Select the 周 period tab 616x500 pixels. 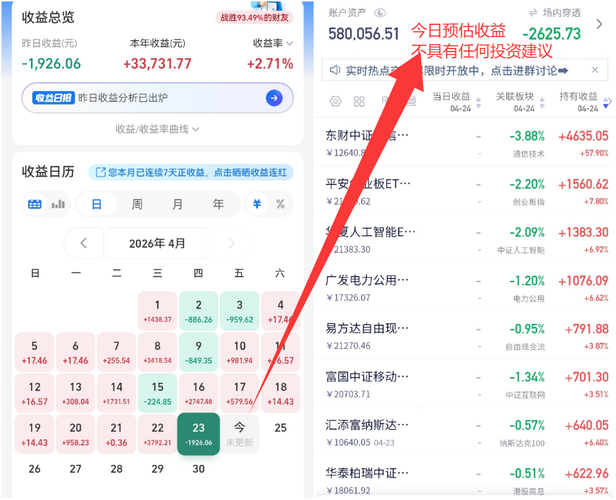click(137, 204)
